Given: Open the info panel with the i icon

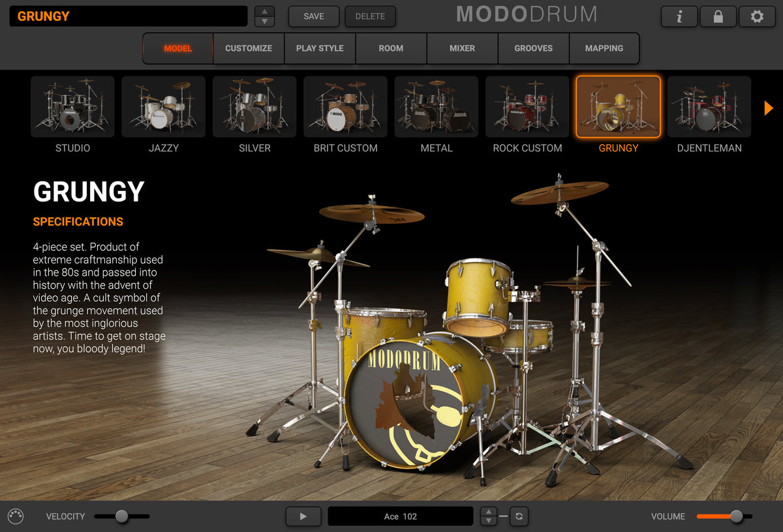Looking at the screenshot, I should click(x=679, y=16).
